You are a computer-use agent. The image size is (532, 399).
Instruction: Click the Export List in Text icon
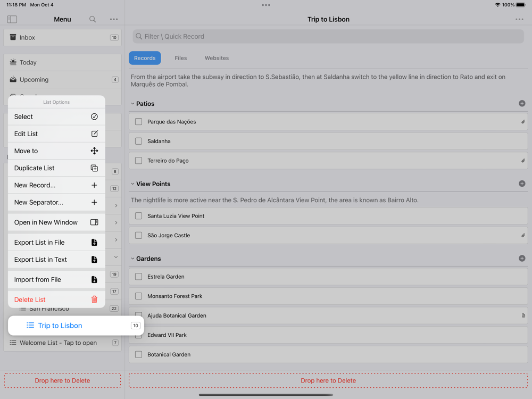click(94, 260)
